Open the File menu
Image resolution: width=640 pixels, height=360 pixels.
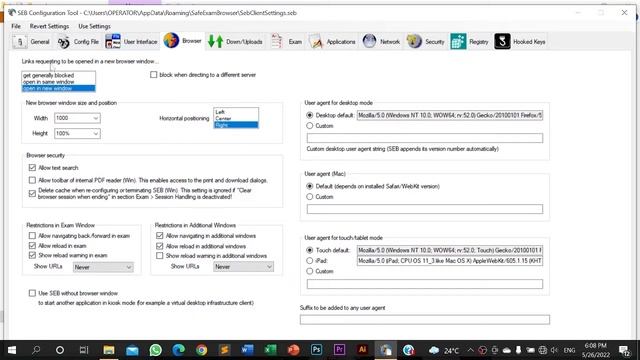pyautogui.click(x=16, y=26)
